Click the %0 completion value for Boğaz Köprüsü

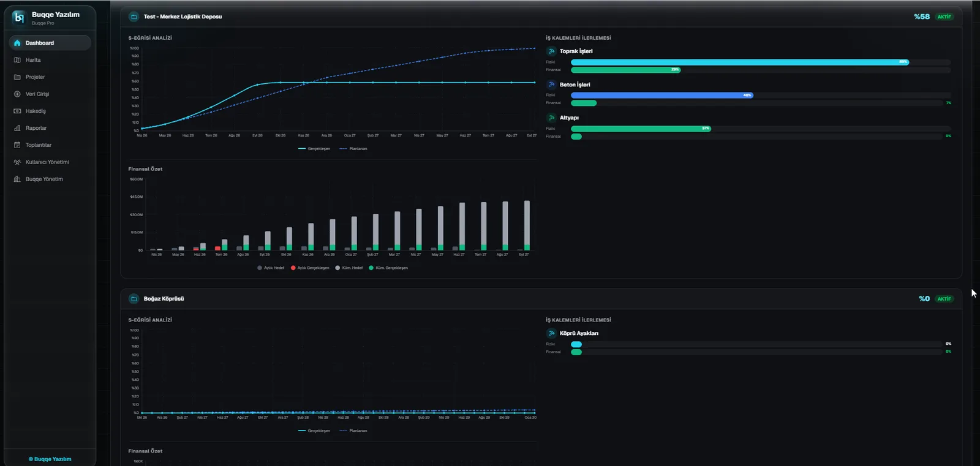924,299
